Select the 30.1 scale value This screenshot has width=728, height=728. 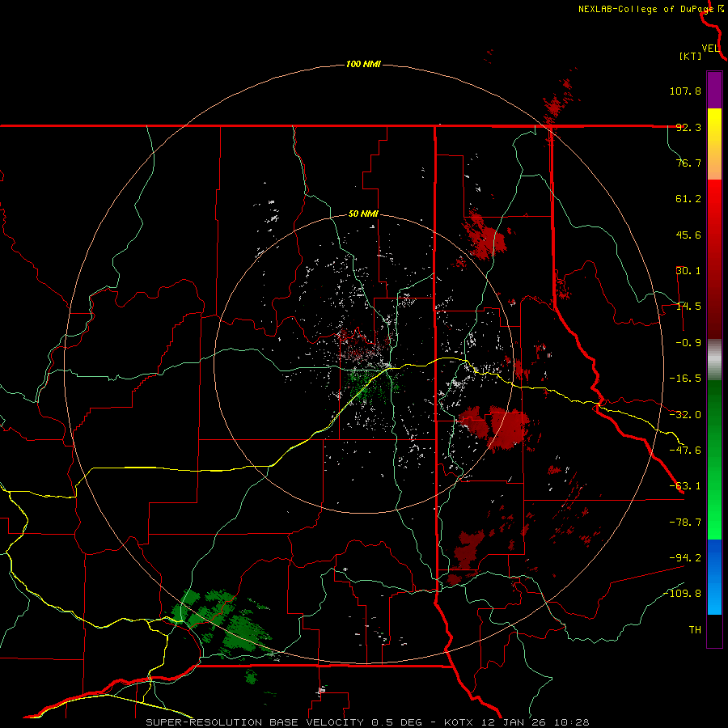tap(688, 271)
